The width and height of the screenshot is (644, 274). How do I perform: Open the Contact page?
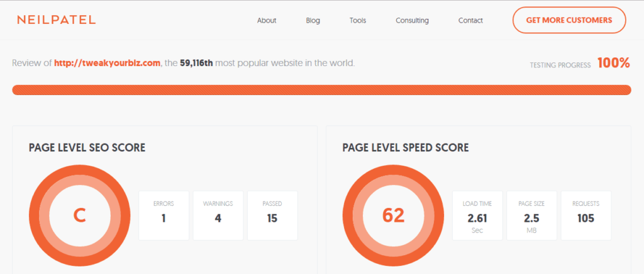pyautogui.click(x=470, y=20)
